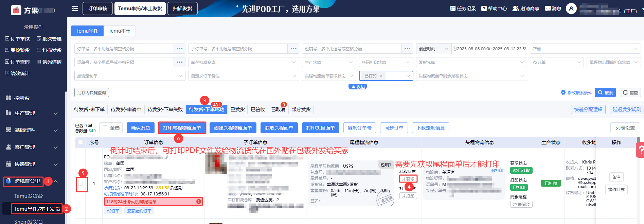Image resolution: width=644 pixels, height=224 pixels.
Task: Click in 订单号 input field
Action: 124,49
